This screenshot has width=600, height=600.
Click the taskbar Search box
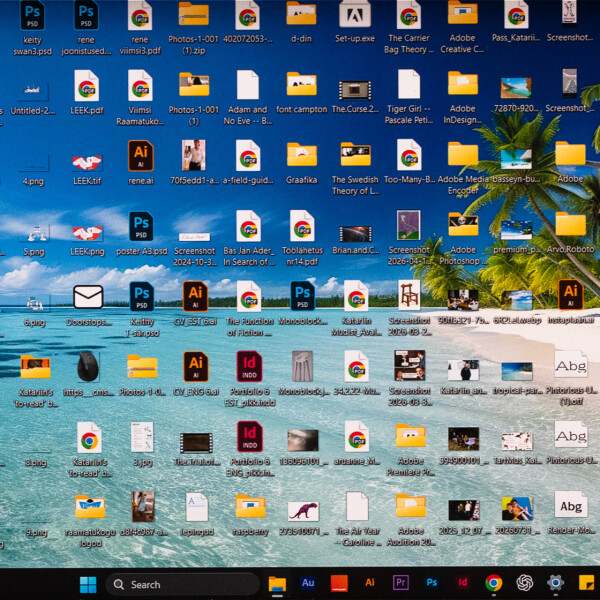182,584
